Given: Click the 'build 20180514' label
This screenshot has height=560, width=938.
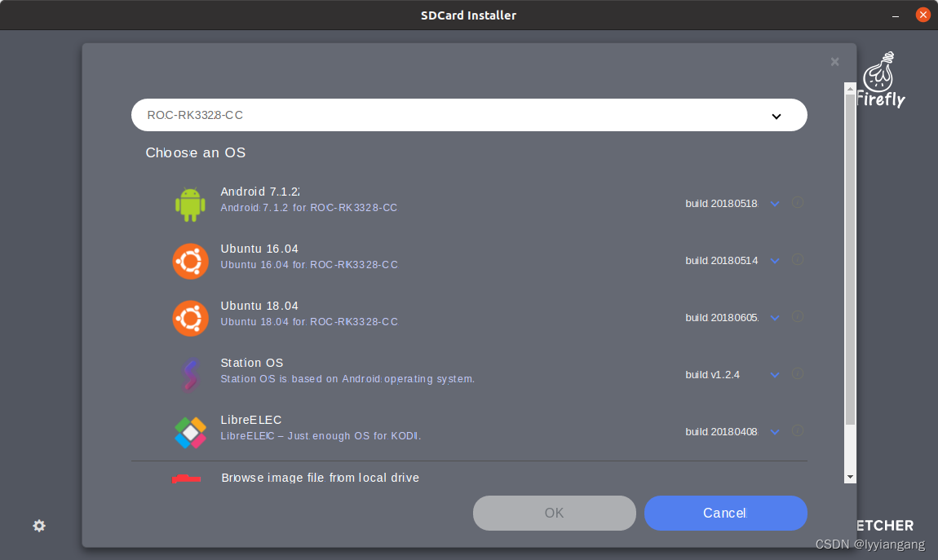Looking at the screenshot, I should pos(722,261).
